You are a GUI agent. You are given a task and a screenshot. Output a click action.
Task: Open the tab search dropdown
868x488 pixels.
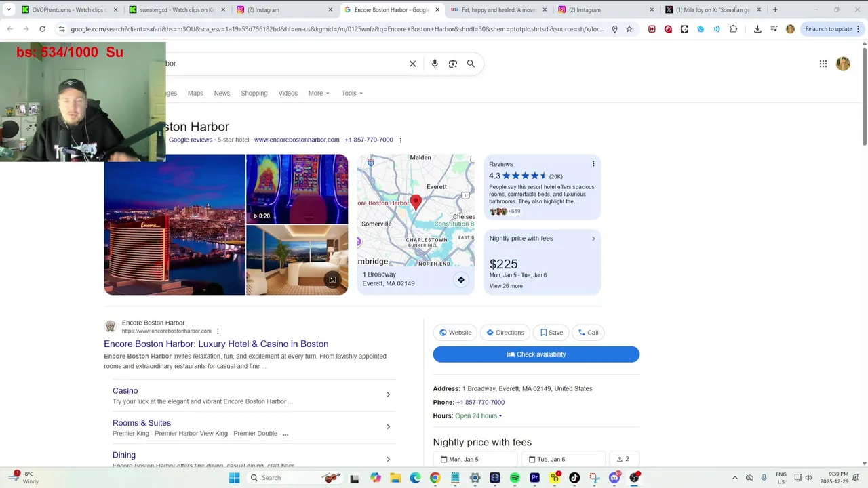click(x=9, y=9)
